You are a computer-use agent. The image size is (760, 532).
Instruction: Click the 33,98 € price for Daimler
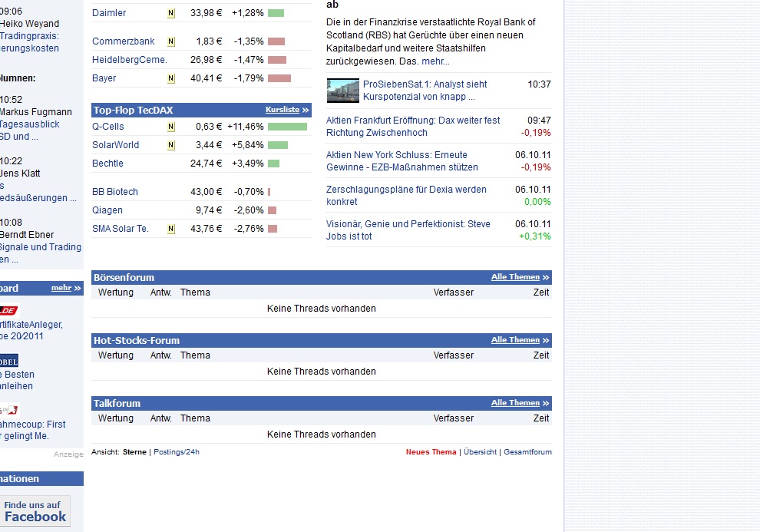click(x=206, y=13)
